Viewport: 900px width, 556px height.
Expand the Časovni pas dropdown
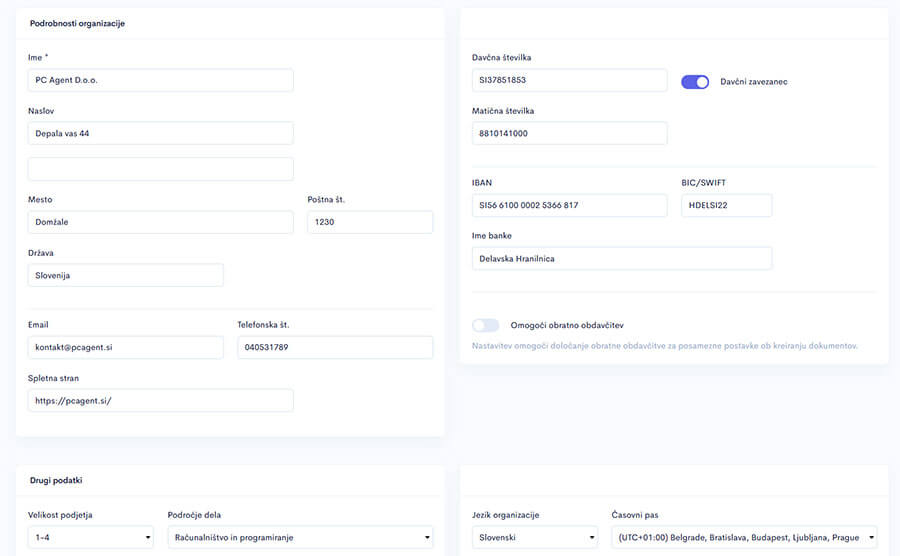point(743,537)
